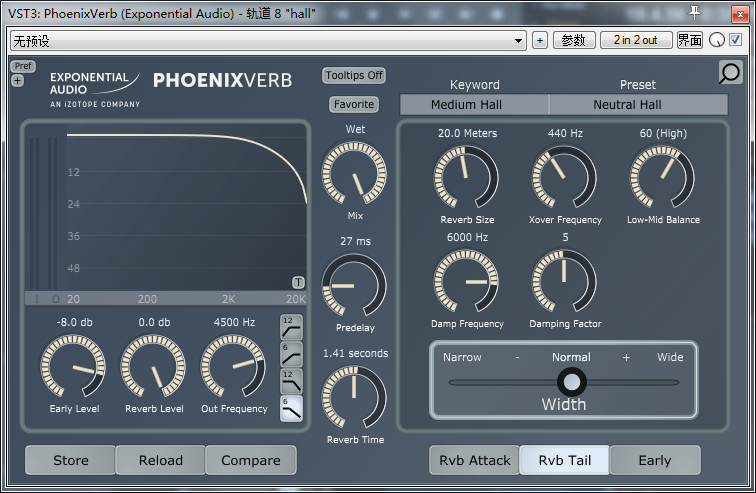The image size is (756, 493).
Task: Toggle the plugin bypass checkbox
Action: (x=736, y=40)
